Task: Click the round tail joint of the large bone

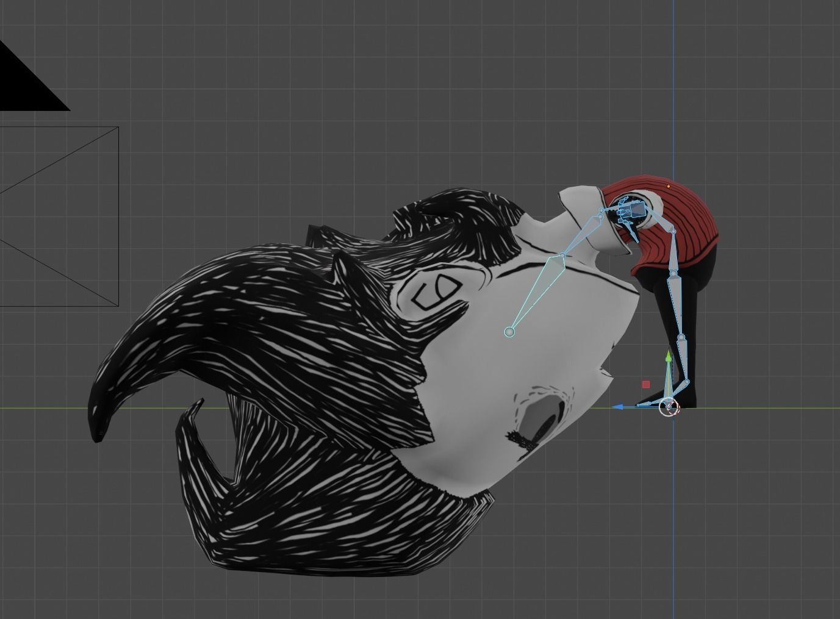Action: [509, 332]
